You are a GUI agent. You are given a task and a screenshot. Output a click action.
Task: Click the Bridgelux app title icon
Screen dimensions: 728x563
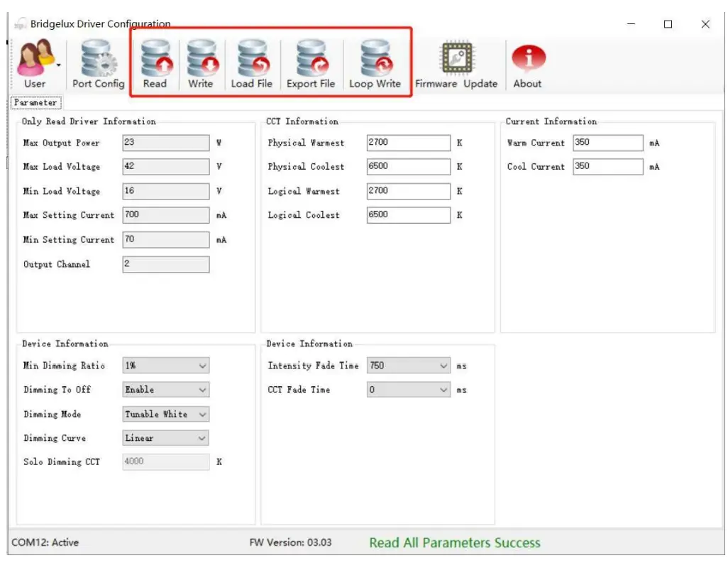tap(20, 23)
